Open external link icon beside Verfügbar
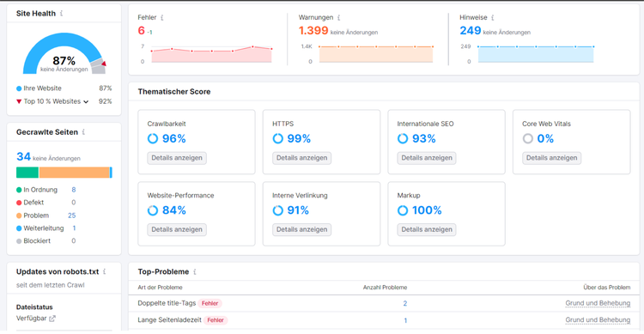Viewport: 644px width, 334px height. coord(52,319)
